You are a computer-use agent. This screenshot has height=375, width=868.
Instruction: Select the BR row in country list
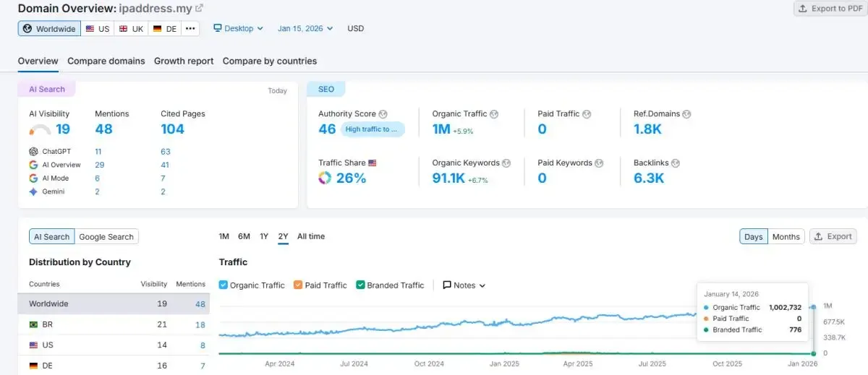pos(114,325)
